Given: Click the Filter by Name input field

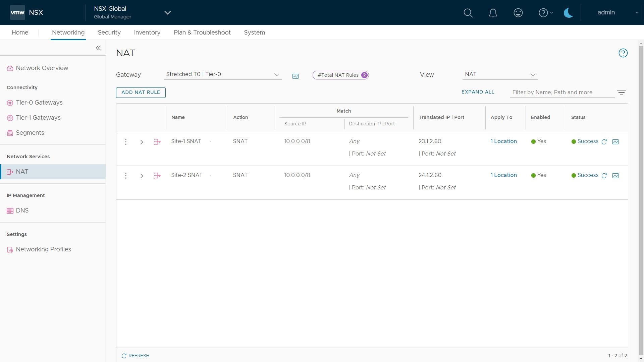Looking at the screenshot, I should click(x=562, y=92).
